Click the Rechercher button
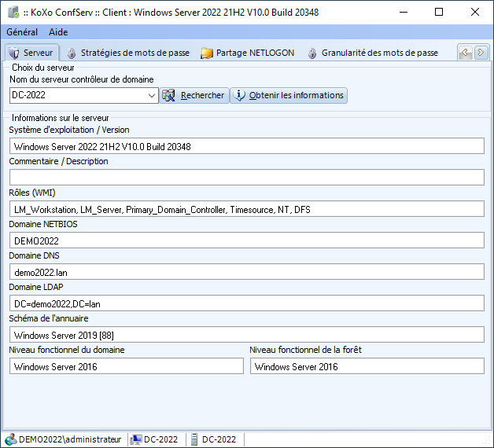 [x=194, y=95]
